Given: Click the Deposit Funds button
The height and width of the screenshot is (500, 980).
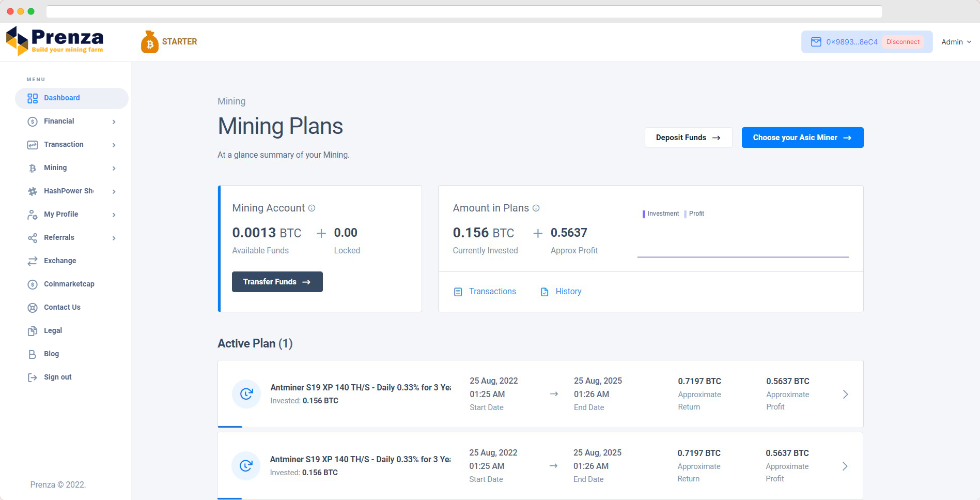Looking at the screenshot, I should [x=688, y=137].
